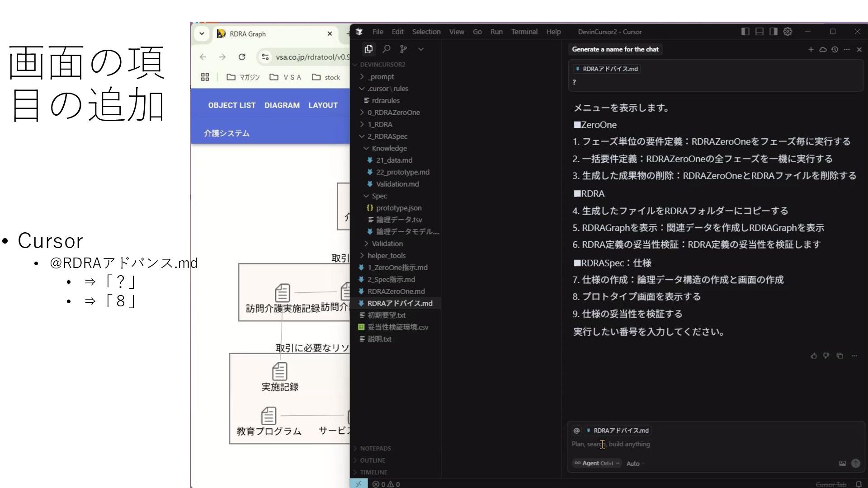868x488 pixels.
Task: Open the stock bookmark folder in Chrome
Action: coord(326,77)
